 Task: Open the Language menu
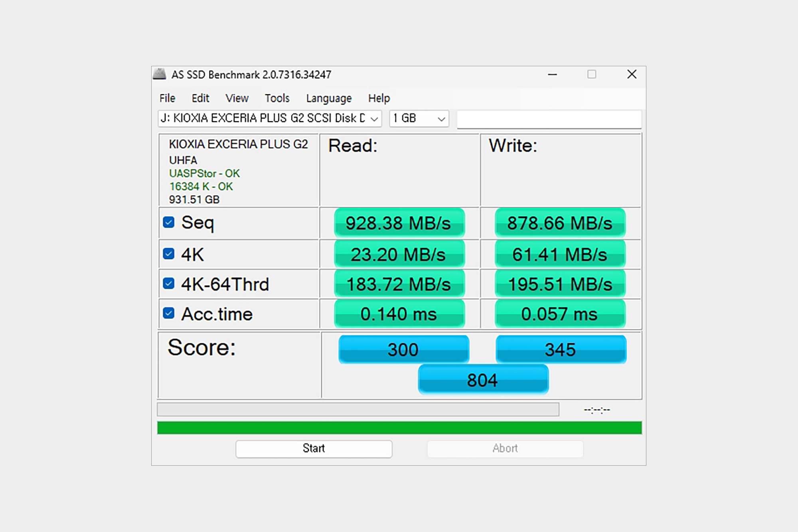(329, 98)
